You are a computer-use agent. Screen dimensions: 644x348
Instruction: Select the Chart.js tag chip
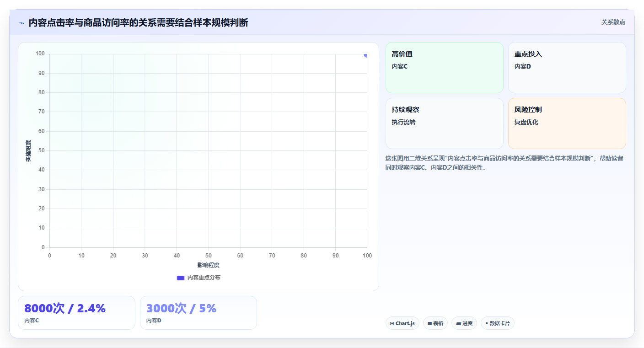click(402, 323)
